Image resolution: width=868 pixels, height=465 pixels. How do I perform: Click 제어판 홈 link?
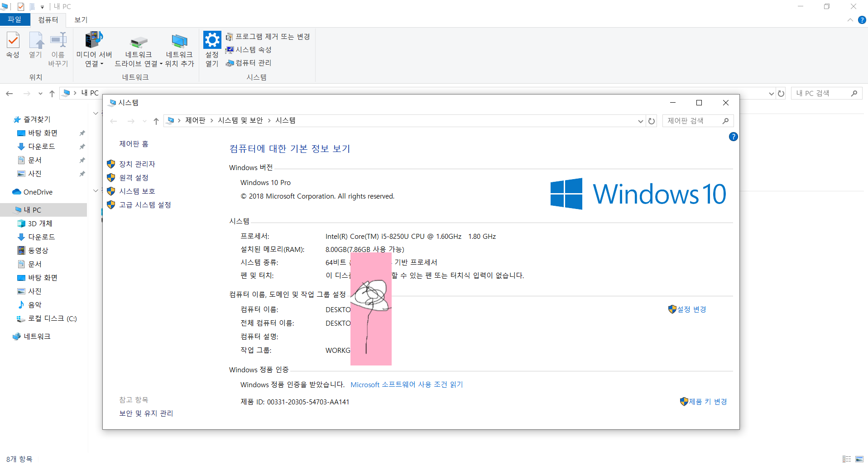tap(134, 144)
